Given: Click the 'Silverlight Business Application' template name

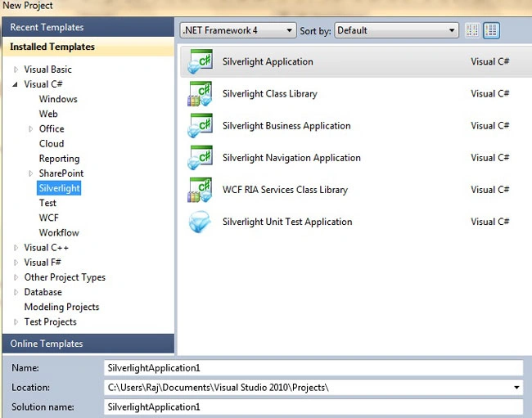Looking at the screenshot, I should (286, 126).
